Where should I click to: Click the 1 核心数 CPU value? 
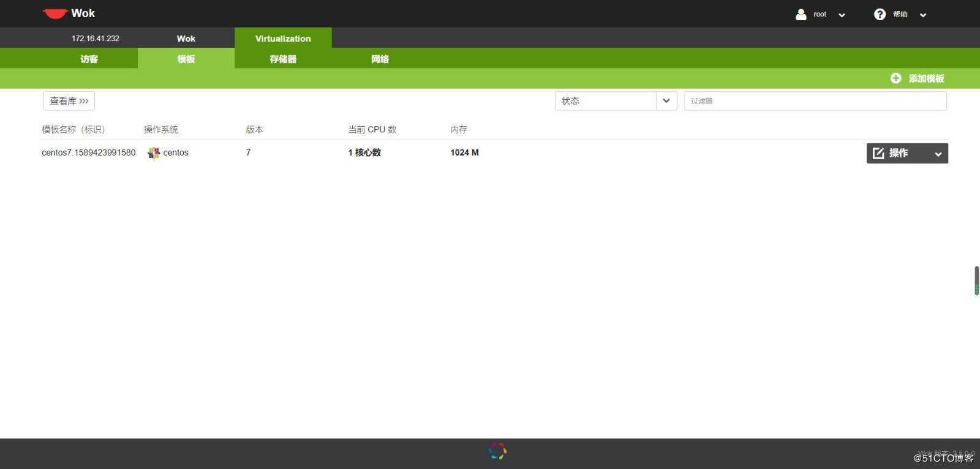[x=364, y=152]
